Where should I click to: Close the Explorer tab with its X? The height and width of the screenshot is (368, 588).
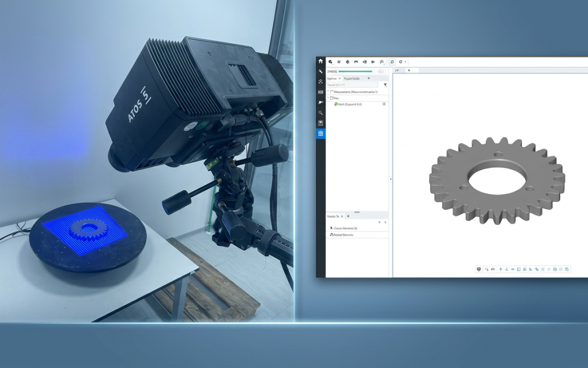point(340,79)
